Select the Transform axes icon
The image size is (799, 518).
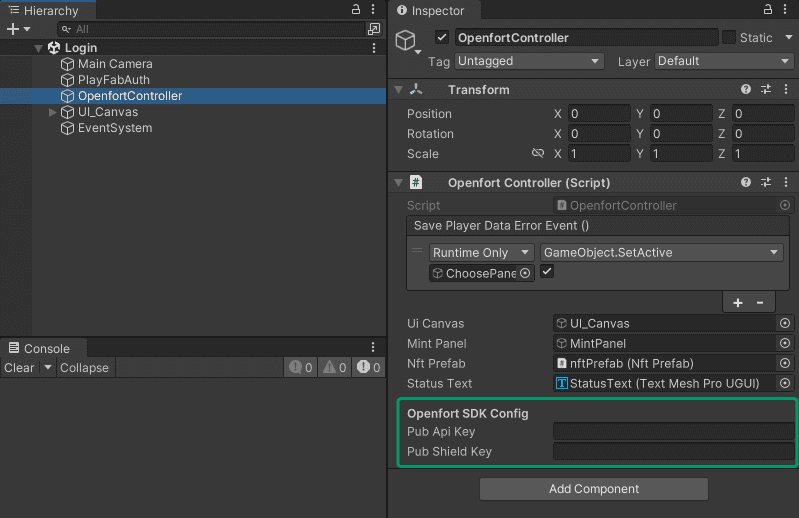coord(416,90)
